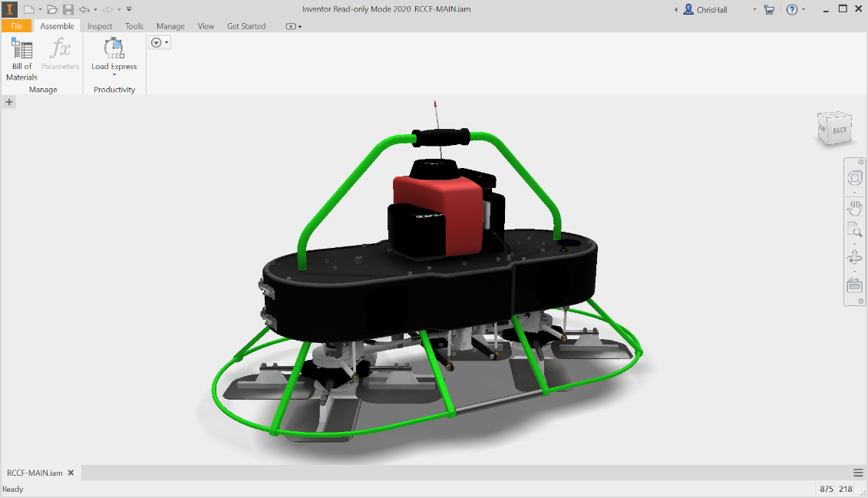Activate the Orbit tool on the navigation bar
This screenshot has height=498, width=868.
[x=855, y=258]
